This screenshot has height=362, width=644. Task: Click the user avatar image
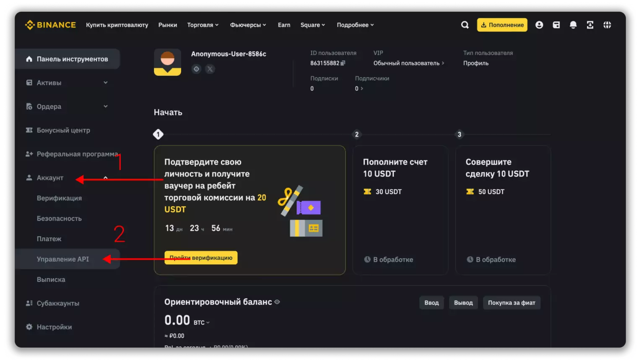pyautogui.click(x=167, y=62)
